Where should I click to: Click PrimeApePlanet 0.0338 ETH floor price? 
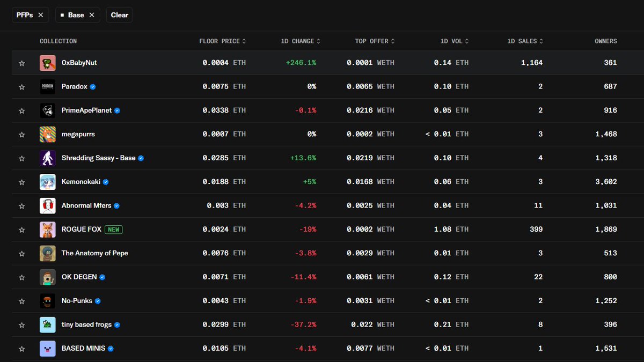pyautogui.click(x=224, y=110)
